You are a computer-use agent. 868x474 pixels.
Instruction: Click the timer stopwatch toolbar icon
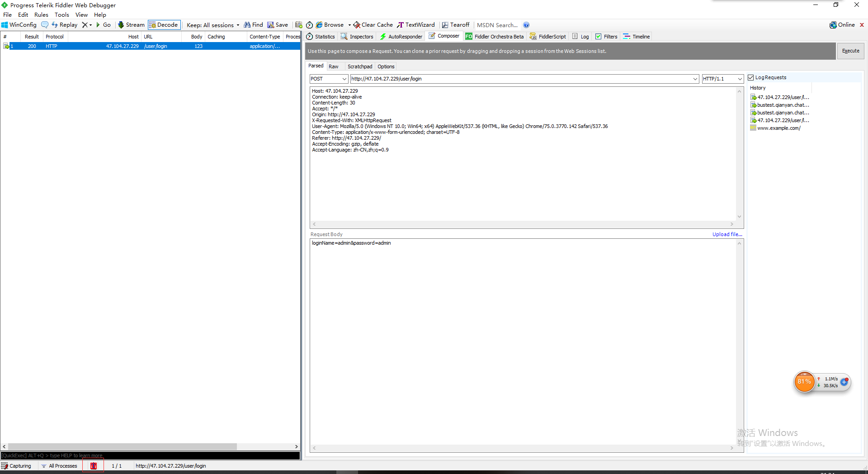[309, 25]
